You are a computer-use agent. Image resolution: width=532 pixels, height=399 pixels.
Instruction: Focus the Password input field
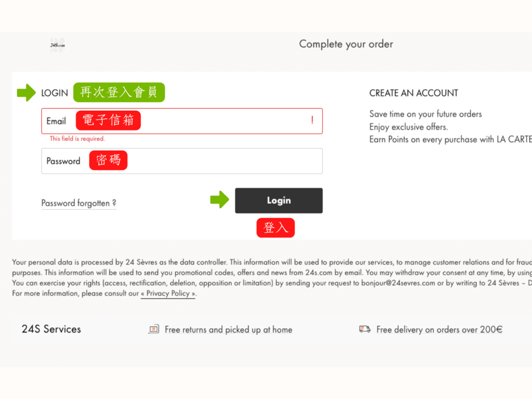pyautogui.click(x=182, y=161)
